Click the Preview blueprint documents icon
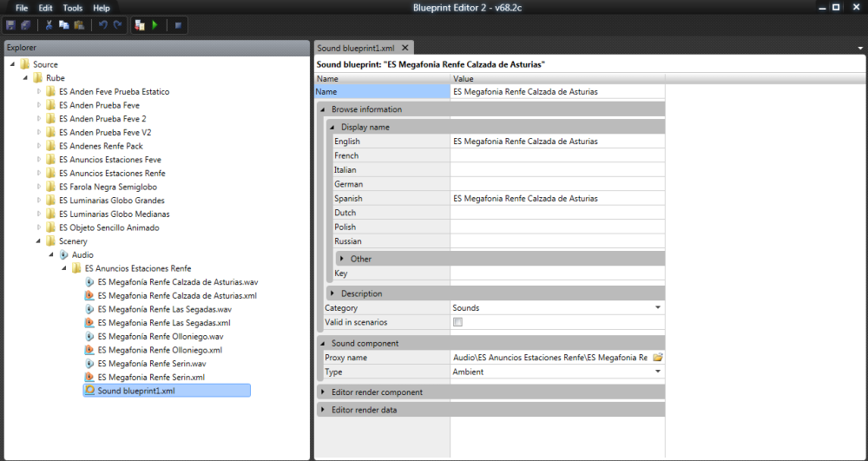Image resolution: width=868 pixels, height=461 pixels. (x=140, y=25)
